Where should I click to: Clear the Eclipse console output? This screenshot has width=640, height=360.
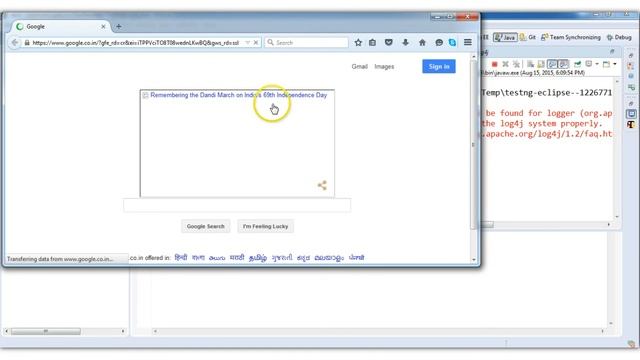pyautogui.click(x=530, y=64)
